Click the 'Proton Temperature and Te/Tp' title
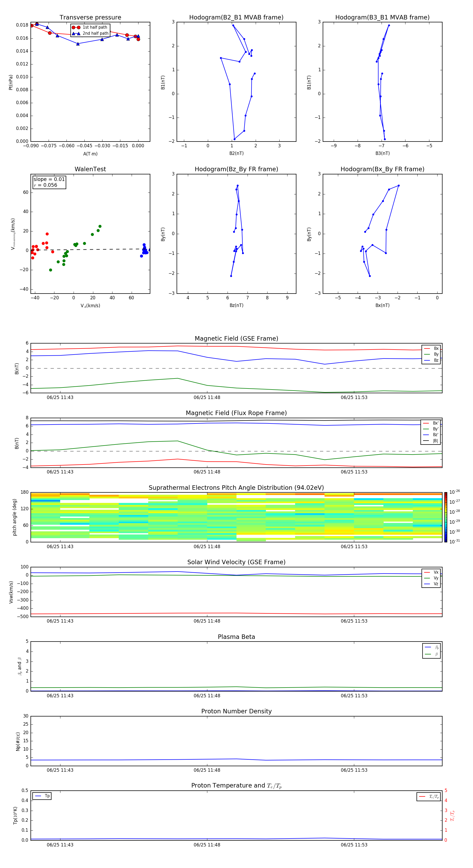Image resolution: width=473 pixels, height=868 pixels. pyautogui.click(x=236, y=786)
